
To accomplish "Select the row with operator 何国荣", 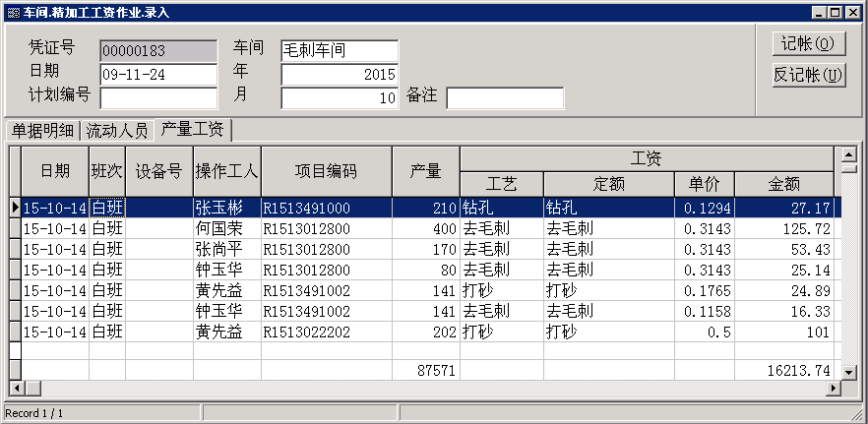I will [x=226, y=228].
